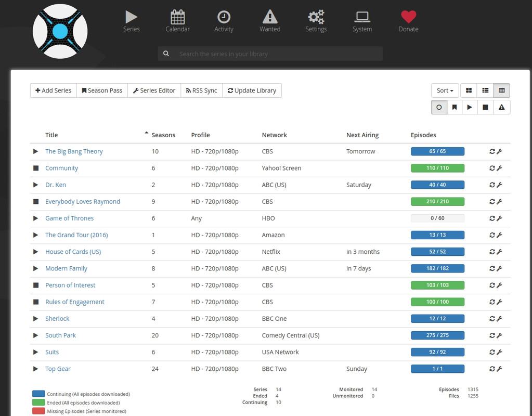Open The Big Bang Theory link
The width and height of the screenshot is (532, 416).
74,151
